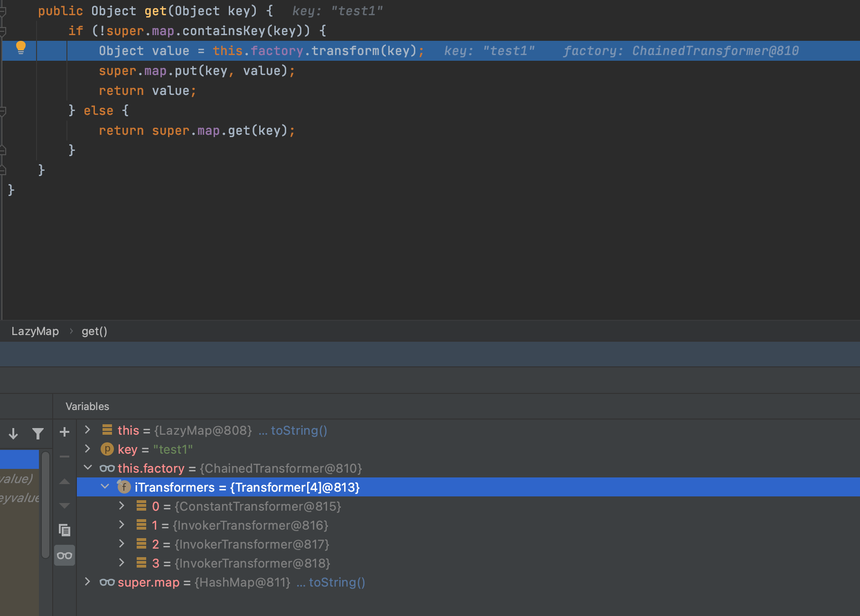Click the array element icon for index 2
This screenshot has height=616, width=860.
click(141, 544)
